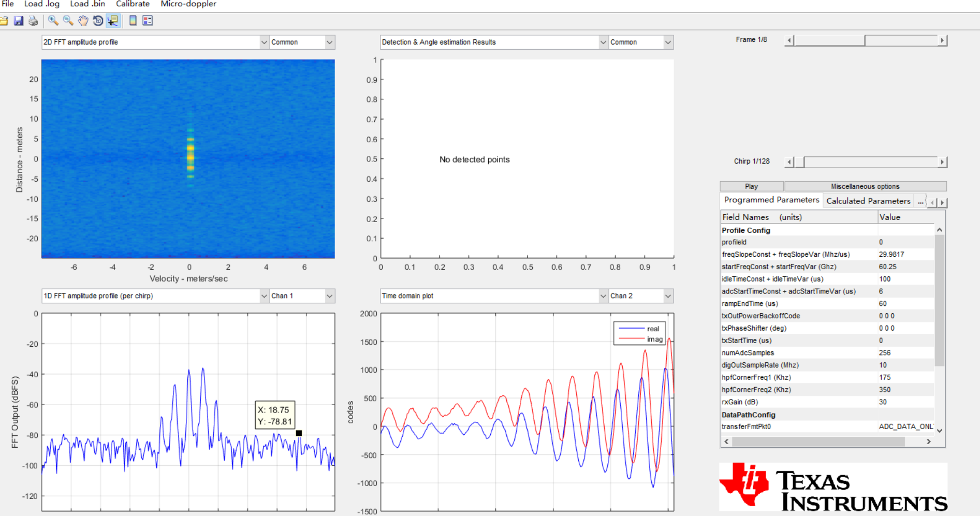Screen dimensions: 980x516
Task: Save figure with the floppy disk icon
Action: pyautogui.click(x=19, y=21)
